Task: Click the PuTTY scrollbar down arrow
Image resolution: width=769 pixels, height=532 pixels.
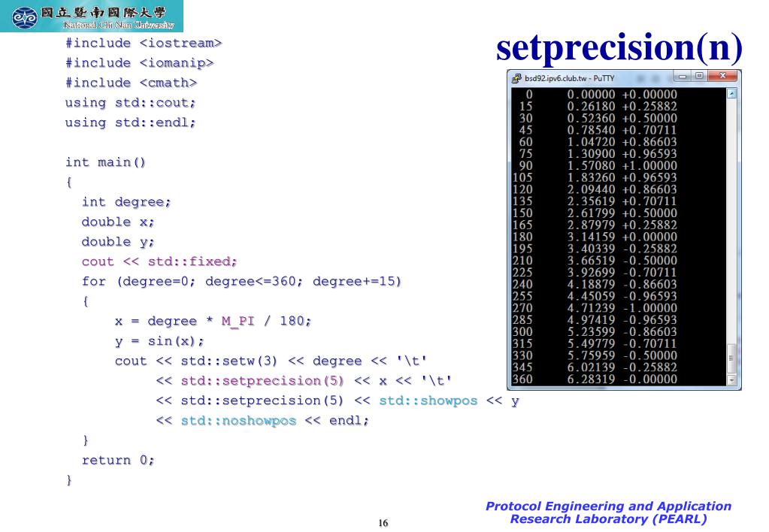Action: pos(731,379)
